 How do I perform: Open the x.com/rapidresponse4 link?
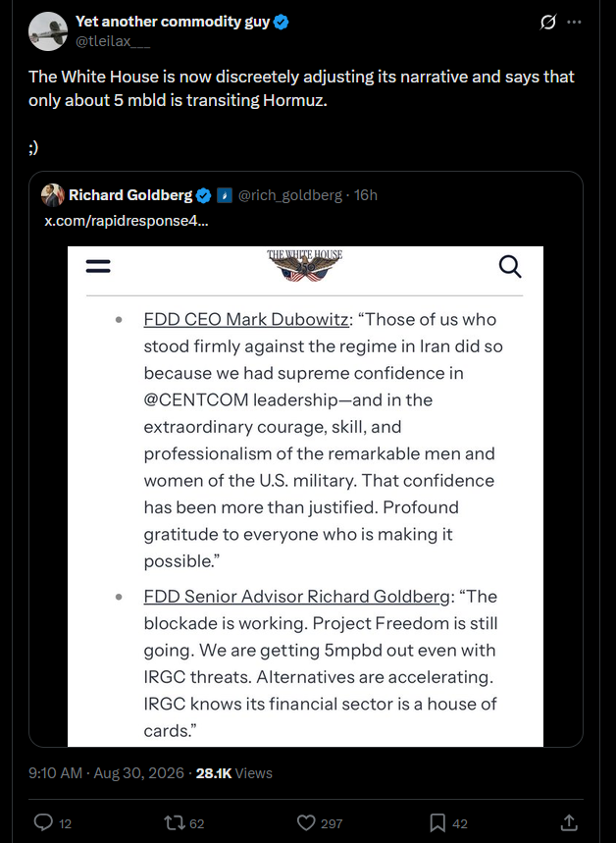tap(126, 221)
